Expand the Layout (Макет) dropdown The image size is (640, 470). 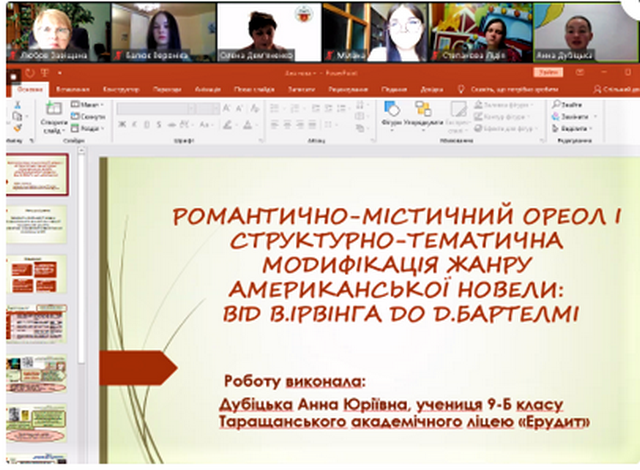click(x=87, y=104)
